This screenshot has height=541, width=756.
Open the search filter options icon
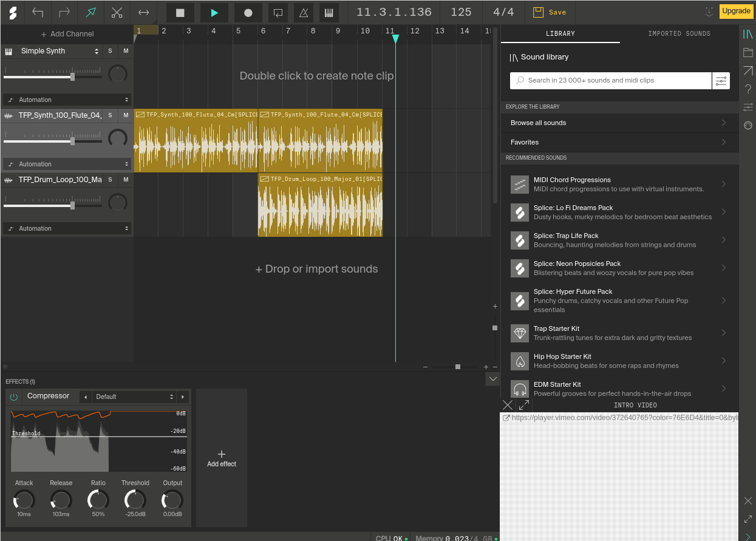pyautogui.click(x=721, y=80)
